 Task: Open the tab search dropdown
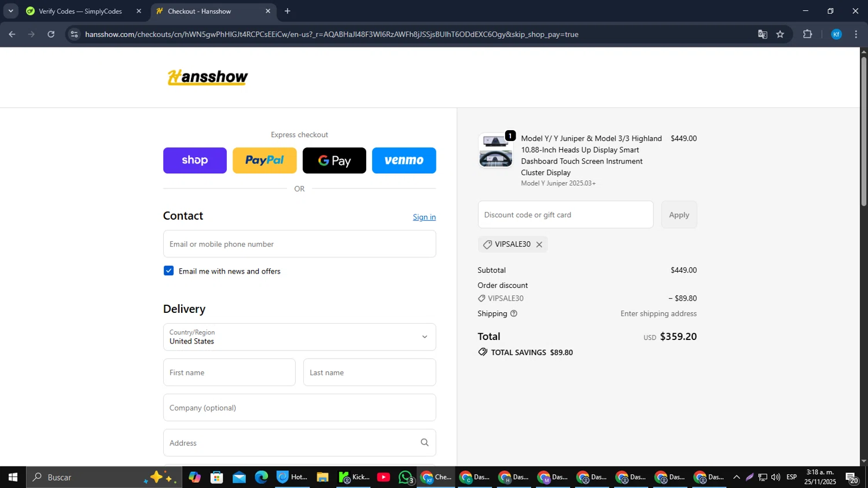(x=10, y=11)
